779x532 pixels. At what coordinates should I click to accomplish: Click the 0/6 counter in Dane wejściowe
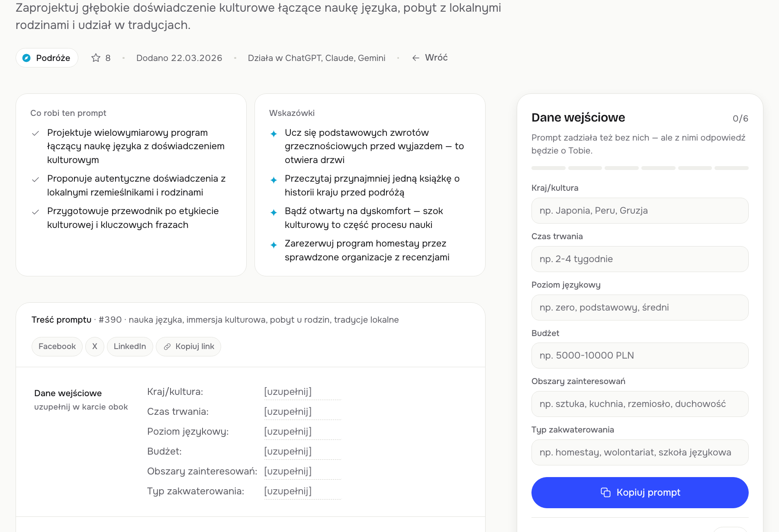[740, 119]
